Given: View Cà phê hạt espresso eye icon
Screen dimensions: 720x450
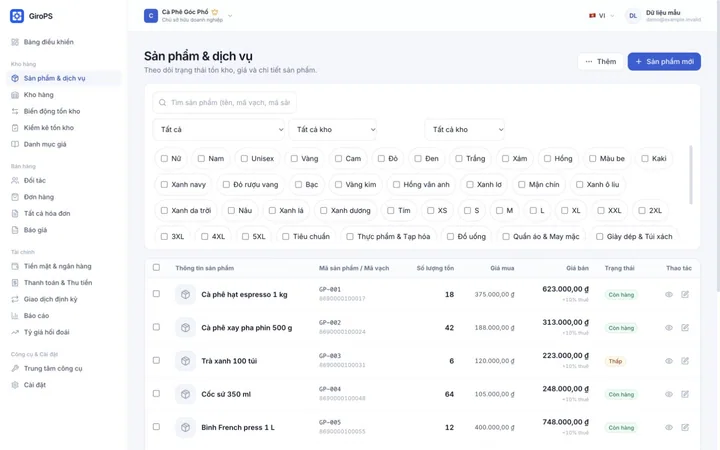Looking at the screenshot, I should 669,295.
